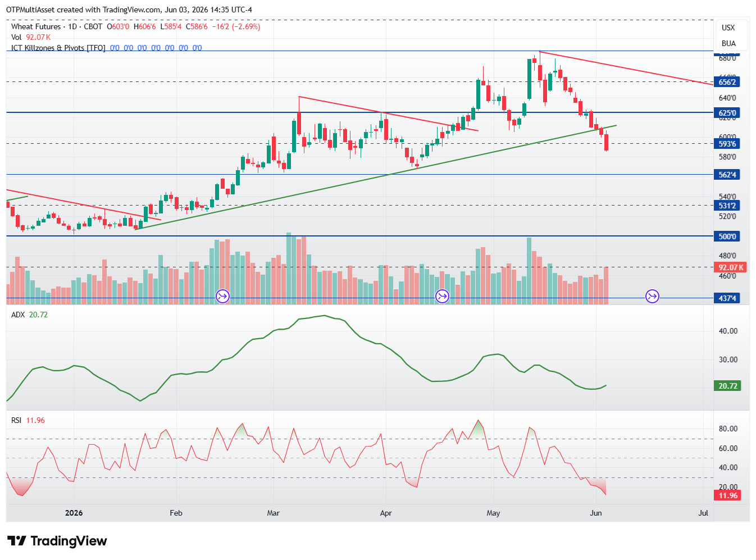
Task: Click the red 11.96 RSI value tag
Action: pos(728,495)
